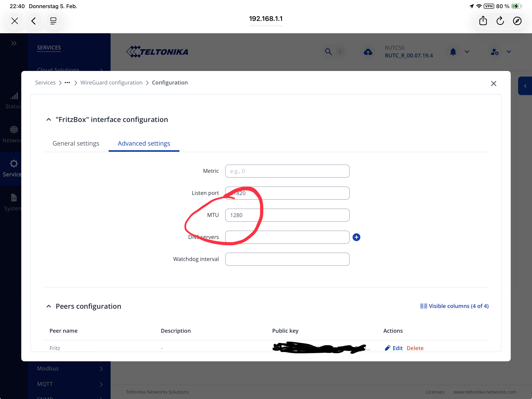Expand the breadcrumb ellipsis menu
This screenshot has height=399, width=532.
tap(67, 83)
